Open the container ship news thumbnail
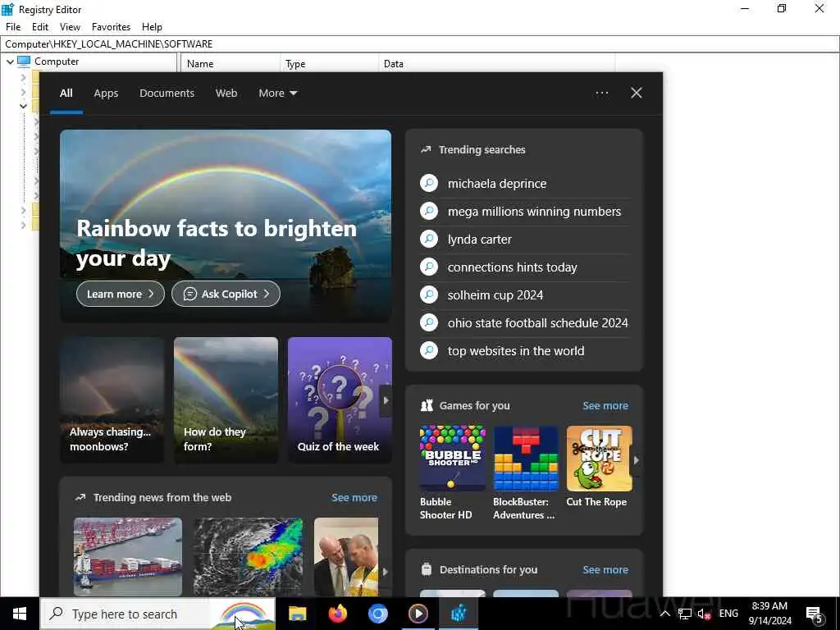This screenshot has width=840, height=630. (x=127, y=557)
